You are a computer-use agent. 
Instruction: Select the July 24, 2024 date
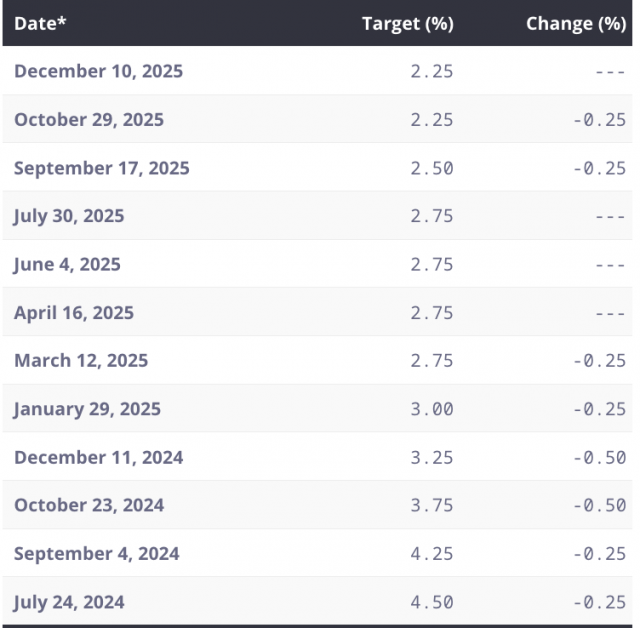tap(69, 602)
